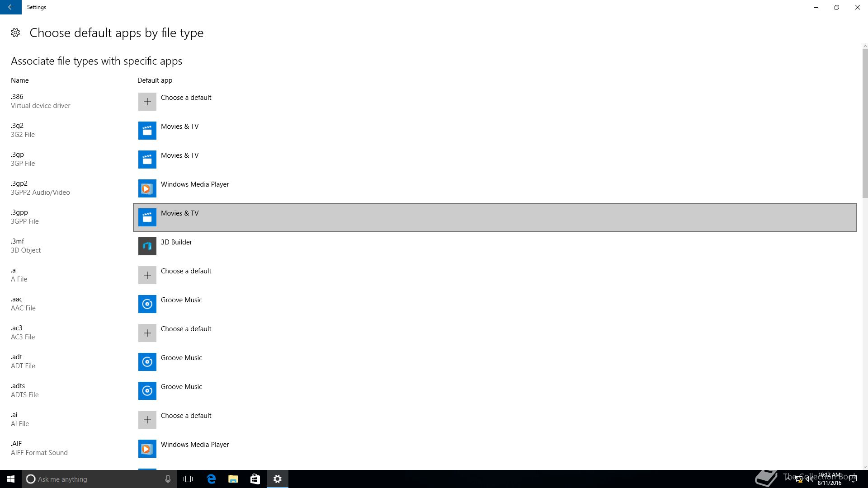Viewport: 868px width, 488px height.
Task: Click Windows Media Player icon for .AIF
Action: pyautogui.click(x=147, y=449)
